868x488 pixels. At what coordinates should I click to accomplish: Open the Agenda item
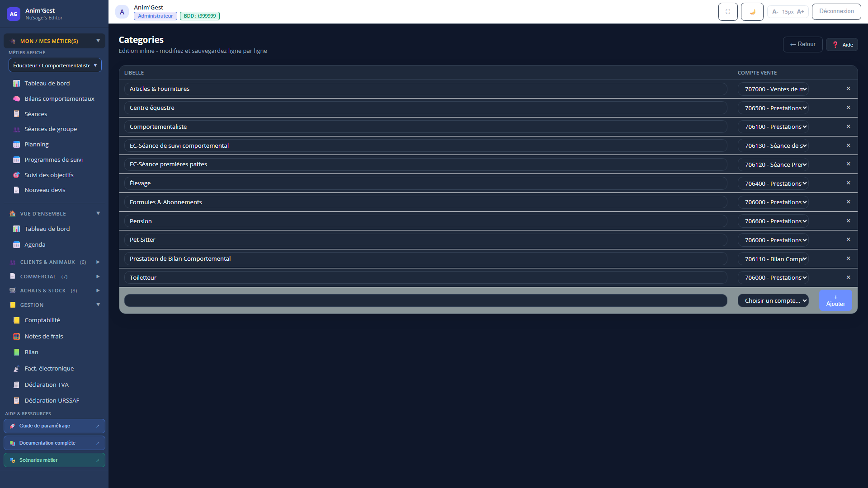tap(54, 244)
